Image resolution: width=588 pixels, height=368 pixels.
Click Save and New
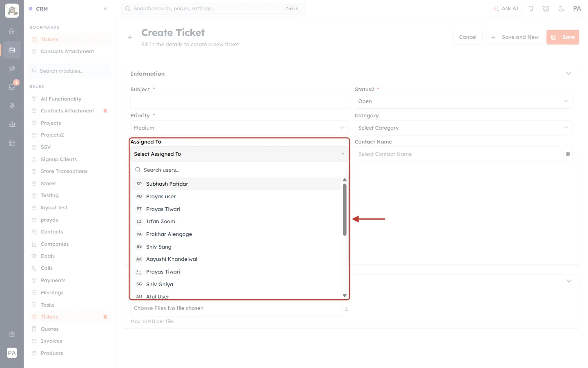tap(514, 37)
